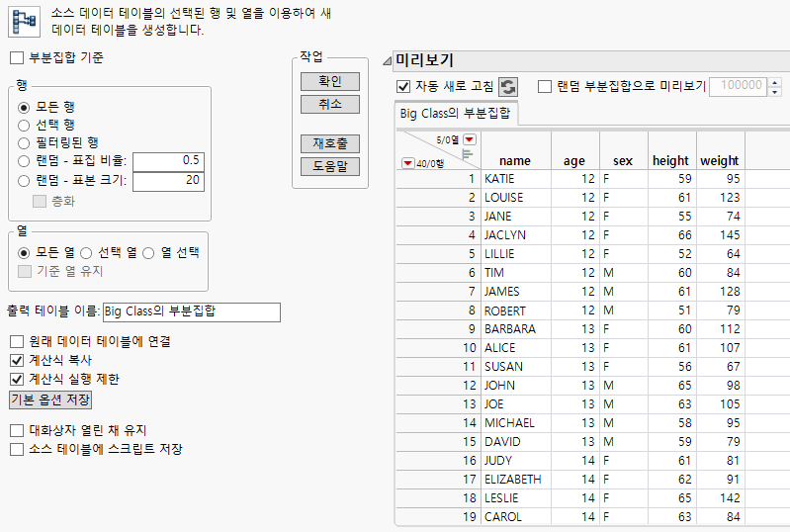Open the red triangle rows menu (40/0행)
This screenshot has height=532, width=790.
(408, 163)
